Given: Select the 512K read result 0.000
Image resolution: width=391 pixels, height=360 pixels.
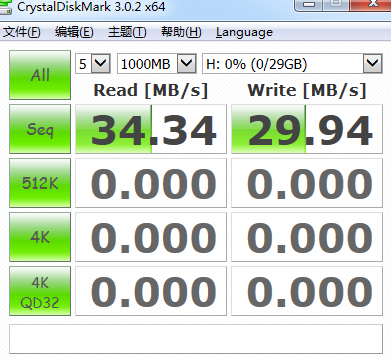Looking at the screenshot, I should coord(151,183).
